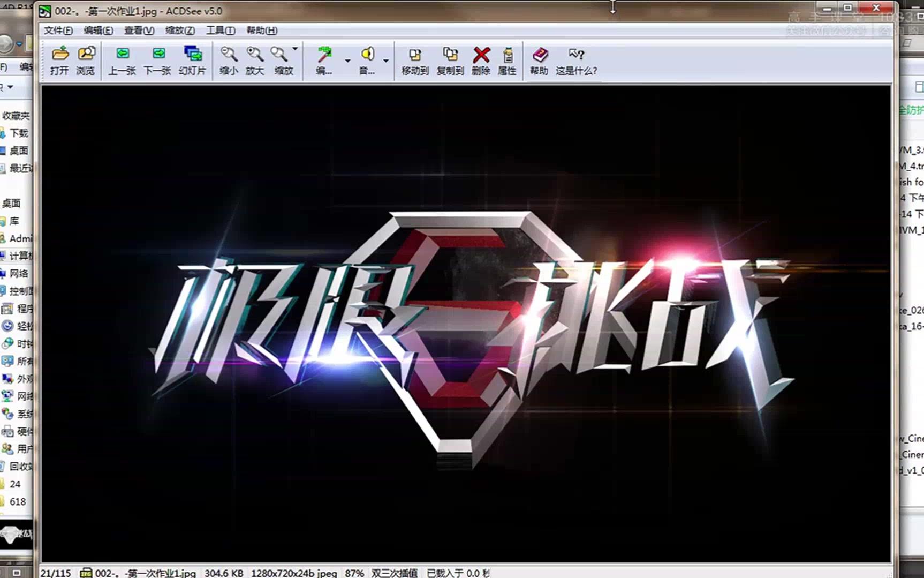
Task: Maximize the ACDSee window
Action: [x=848, y=8]
